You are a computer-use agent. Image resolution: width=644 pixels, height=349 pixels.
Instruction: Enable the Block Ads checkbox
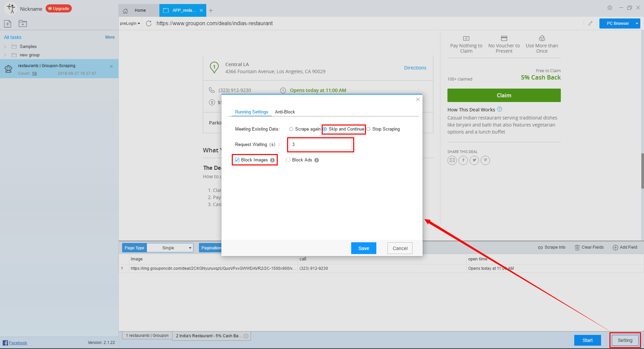288,160
